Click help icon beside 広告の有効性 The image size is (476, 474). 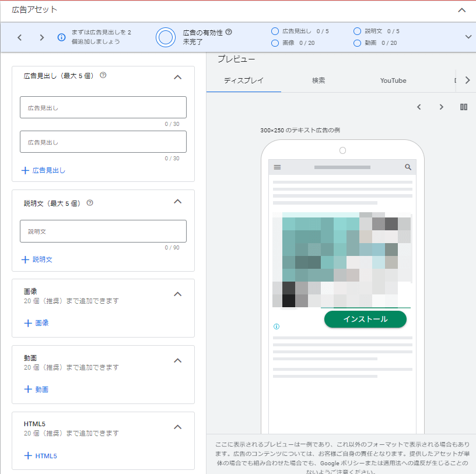[229, 32]
